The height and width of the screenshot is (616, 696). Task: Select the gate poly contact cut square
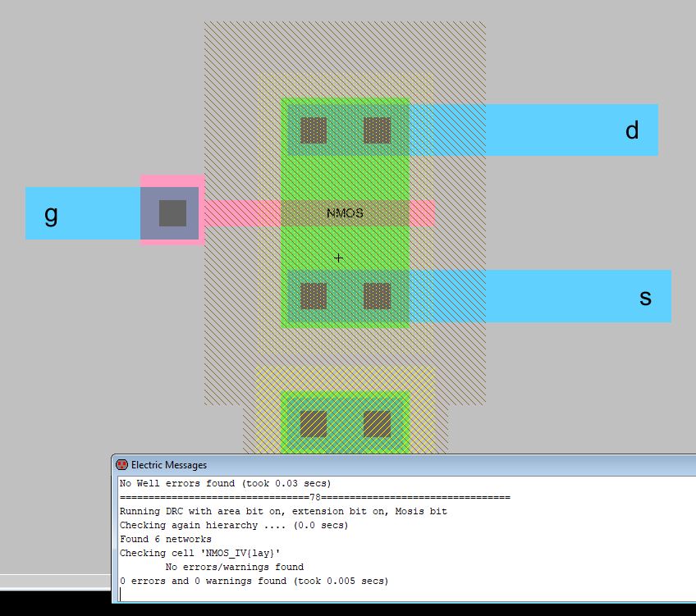(x=172, y=213)
